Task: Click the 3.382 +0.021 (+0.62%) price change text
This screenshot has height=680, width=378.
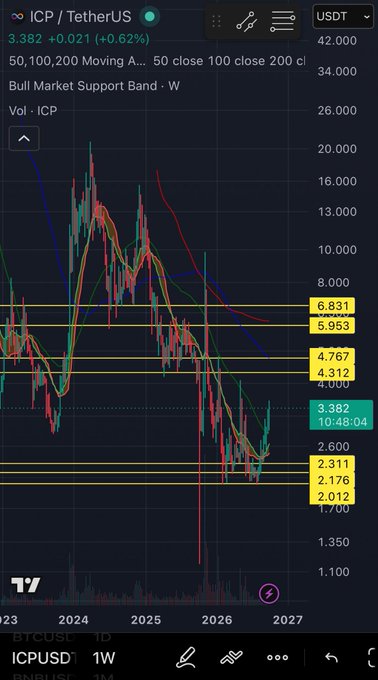Action: tap(79, 39)
